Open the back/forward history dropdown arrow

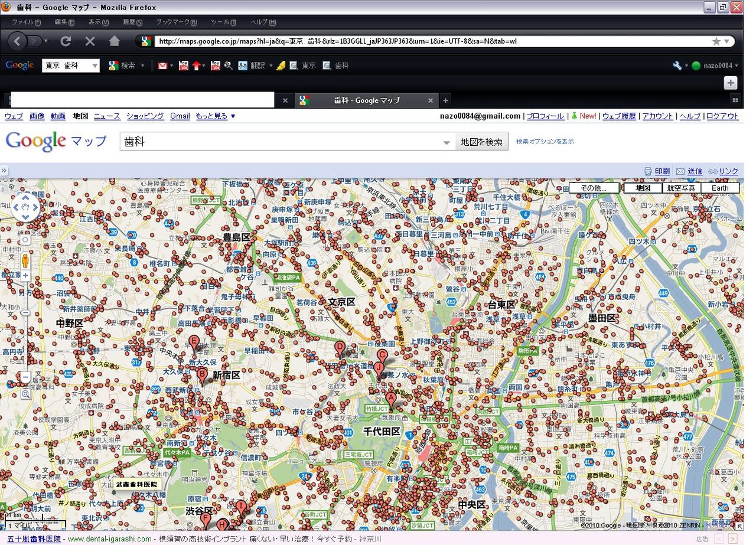click(x=46, y=41)
